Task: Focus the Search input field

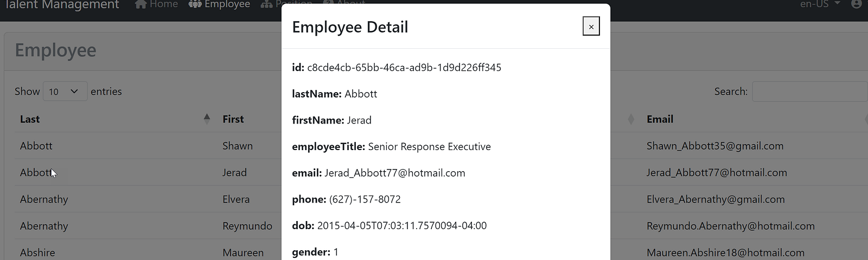Action: (810, 92)
